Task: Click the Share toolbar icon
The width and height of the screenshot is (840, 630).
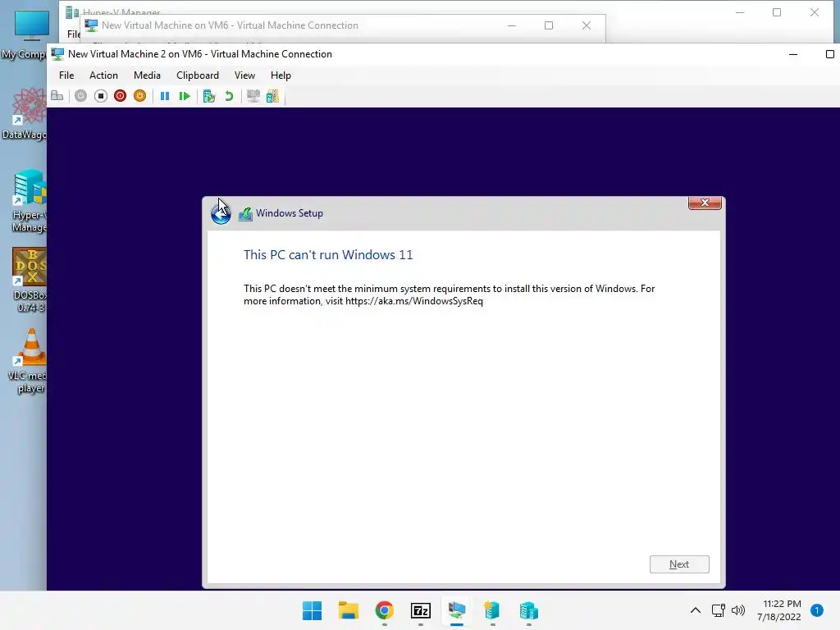Action: [272, 96]
